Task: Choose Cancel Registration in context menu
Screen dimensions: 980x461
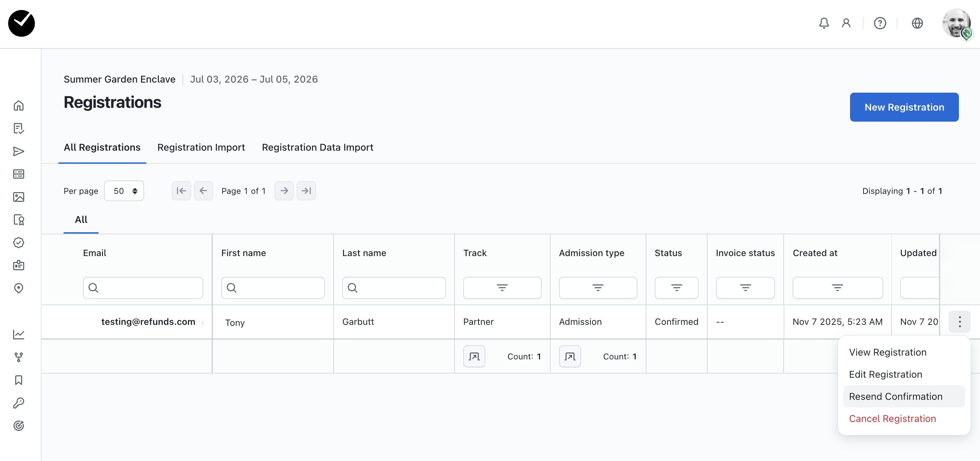Action: tap(892, 418)
